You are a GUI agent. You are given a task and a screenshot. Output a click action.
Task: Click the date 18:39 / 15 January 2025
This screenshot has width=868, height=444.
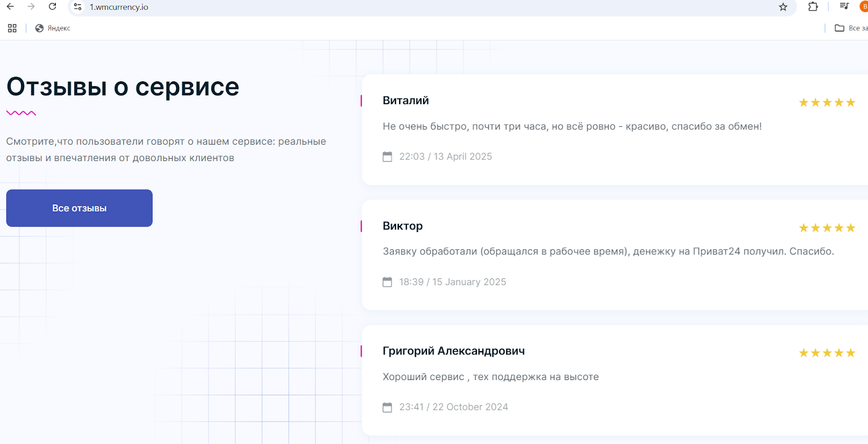point(452,282)
